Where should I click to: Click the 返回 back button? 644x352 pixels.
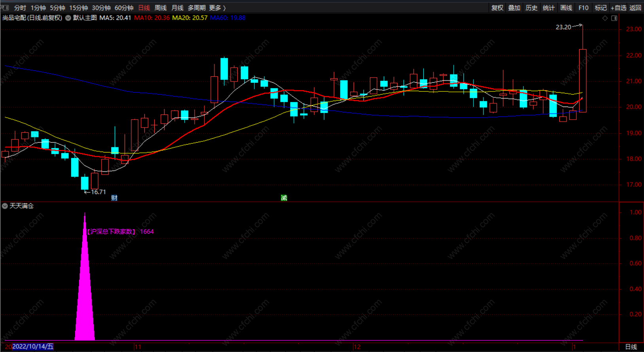(635, 8)
